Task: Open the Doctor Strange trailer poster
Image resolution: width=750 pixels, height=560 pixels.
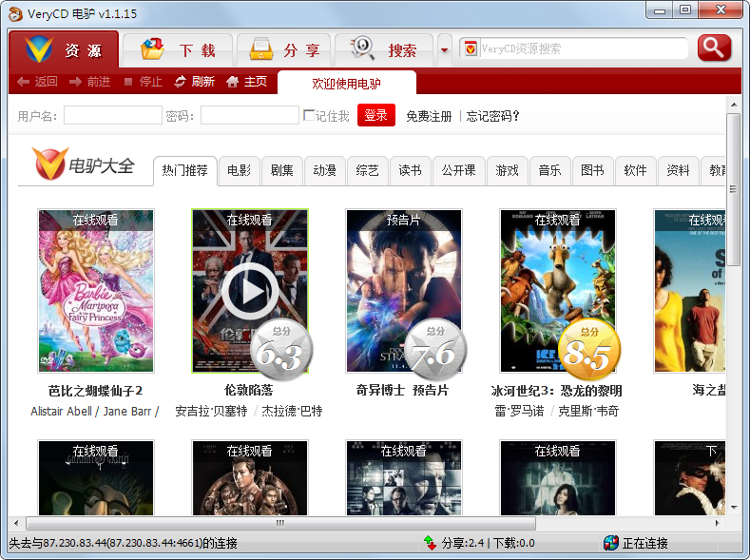Action: tap(404, 291)
